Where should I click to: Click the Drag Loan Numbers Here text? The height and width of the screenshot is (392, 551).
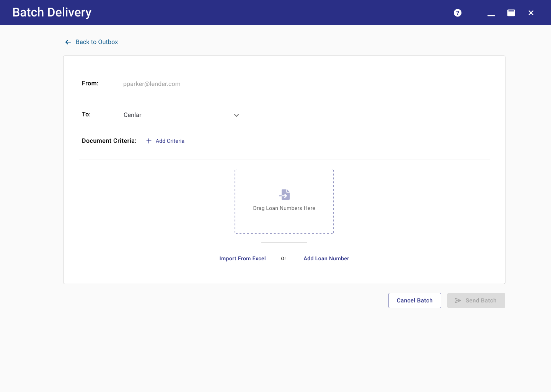click(x=284, y=208)
